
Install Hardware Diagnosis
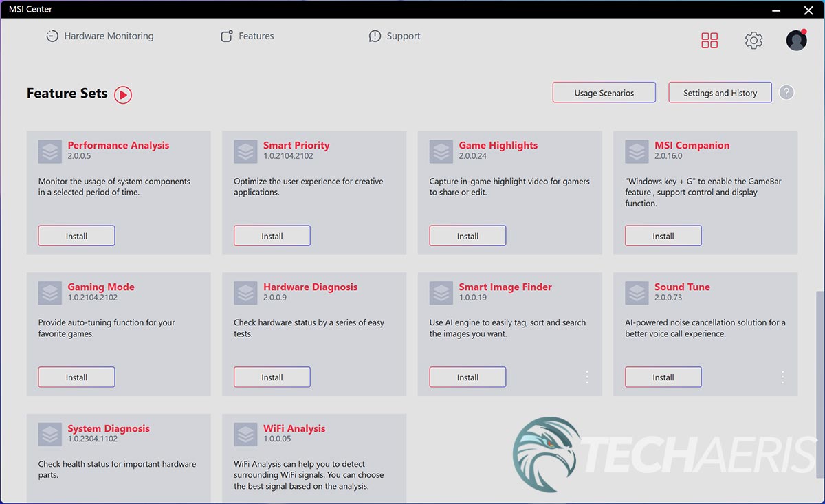(272, 377)
